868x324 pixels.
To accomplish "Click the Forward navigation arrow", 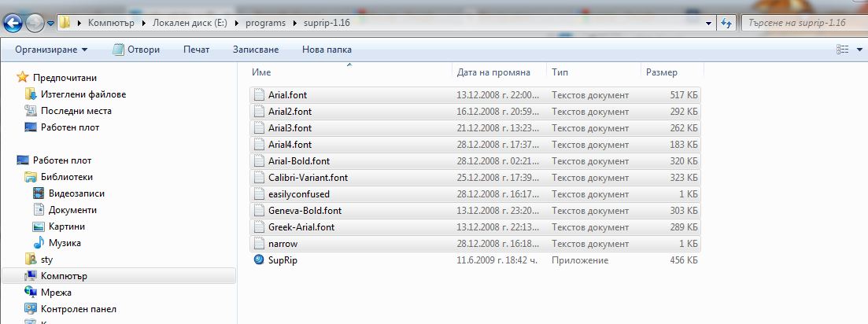I will coord(35,23).
